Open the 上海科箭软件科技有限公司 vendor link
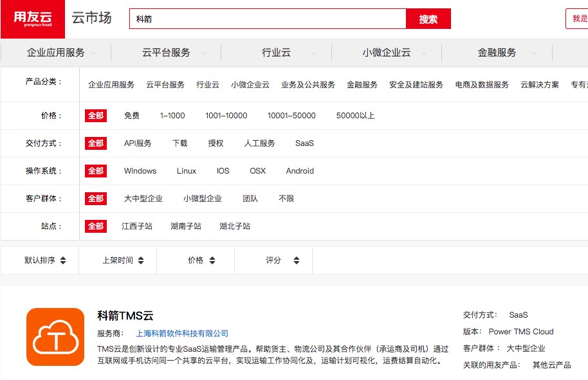The width and height of the screenshot is (588, 380). click(182, 334)
